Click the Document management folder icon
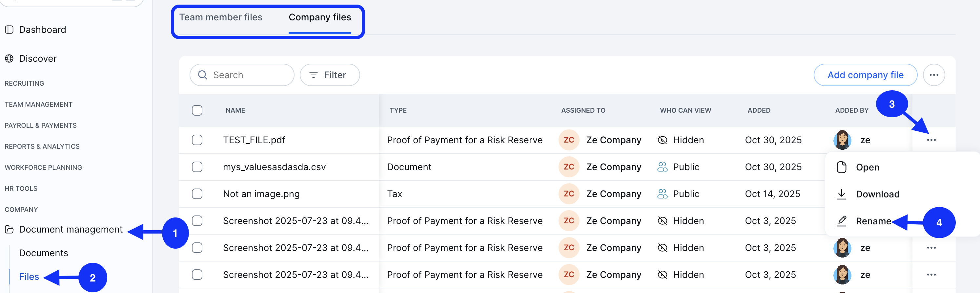 click(9, 229)
